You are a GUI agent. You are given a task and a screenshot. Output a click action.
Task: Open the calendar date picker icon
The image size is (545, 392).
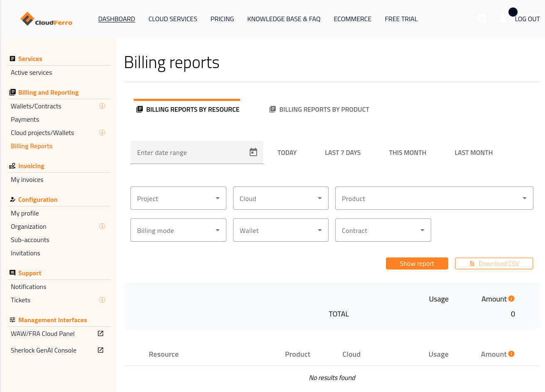tap(253, 152)
